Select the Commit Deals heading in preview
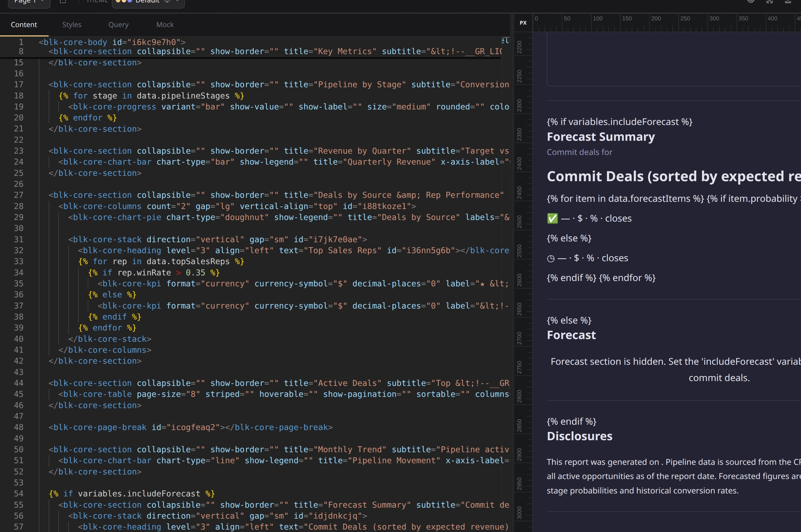This screenshot has width=801, height=532. 674,176
